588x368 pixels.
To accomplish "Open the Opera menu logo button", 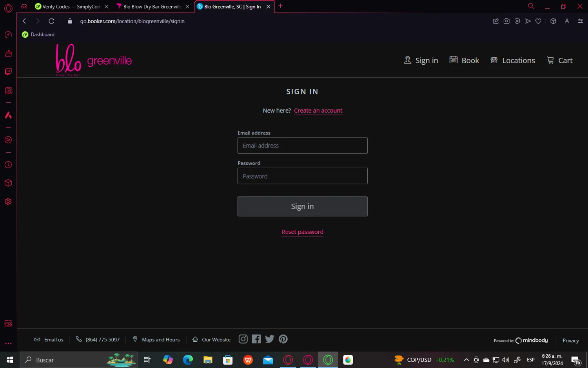I will (8, 8).
